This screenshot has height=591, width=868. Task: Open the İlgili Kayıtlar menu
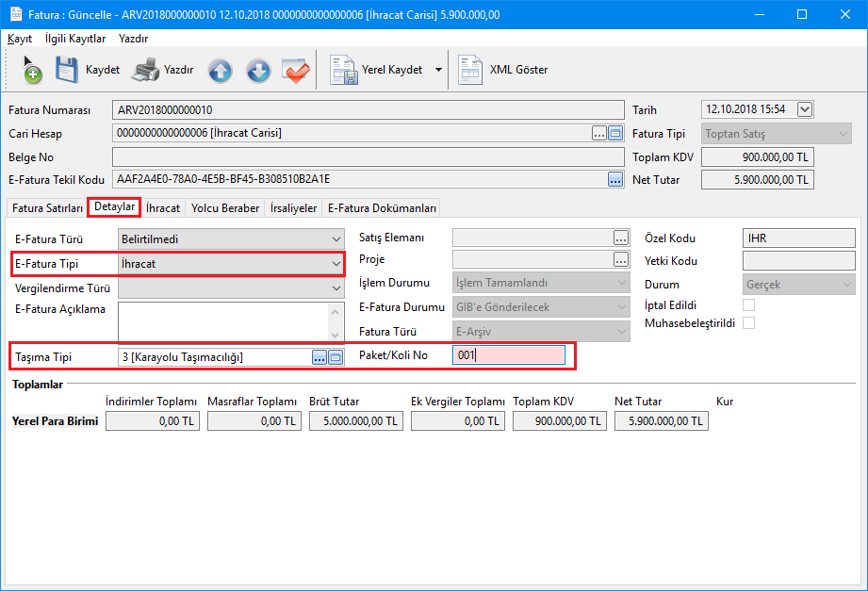tap(75, 39)
